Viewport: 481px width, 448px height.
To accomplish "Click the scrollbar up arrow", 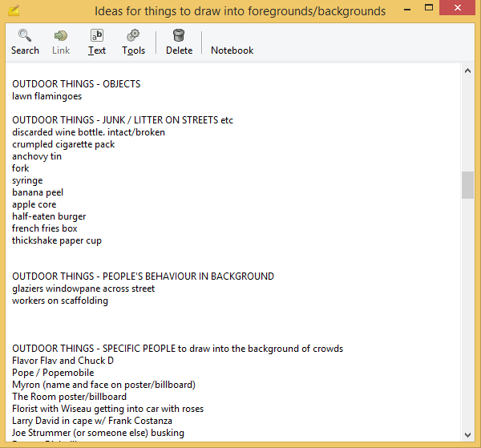I will point(467,71).
